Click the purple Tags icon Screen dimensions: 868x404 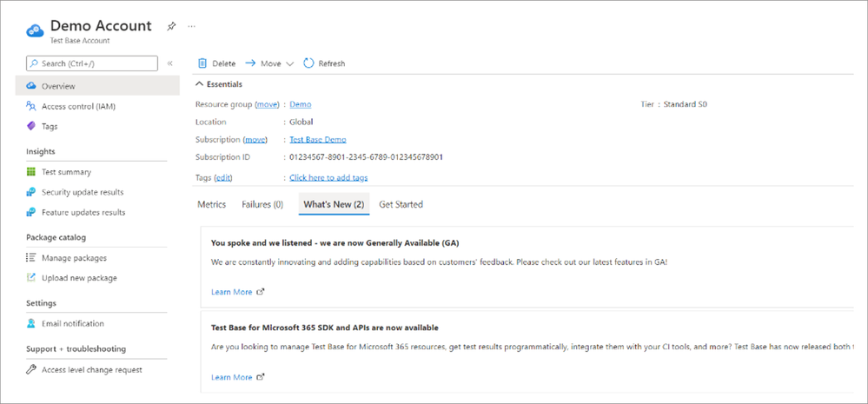click(x=31, y=126)
